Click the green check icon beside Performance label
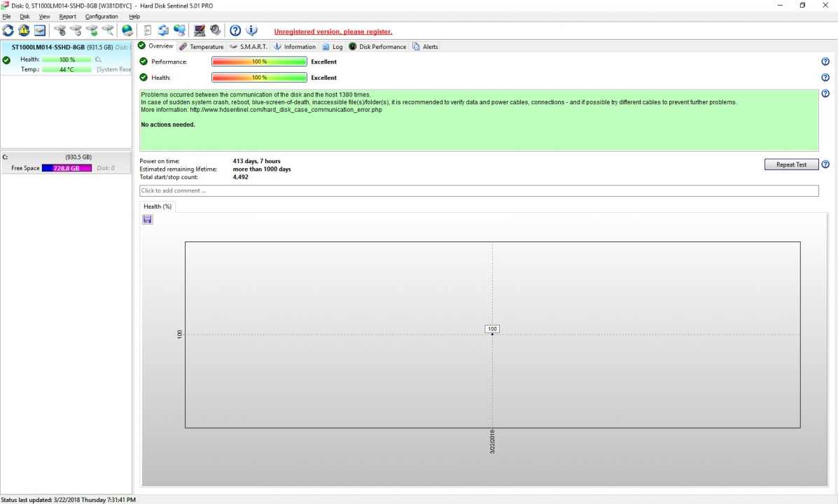Viewport: 838px width, 504px height. pyautogui.click(x=144, y=62)
